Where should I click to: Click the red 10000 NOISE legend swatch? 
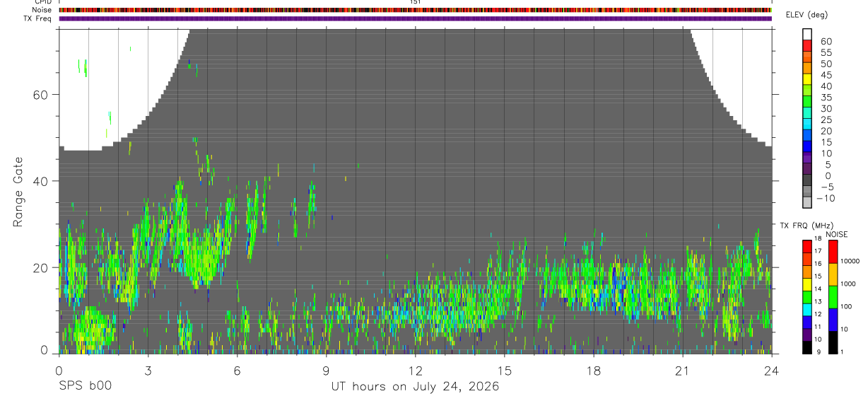(x=833, y=251)
